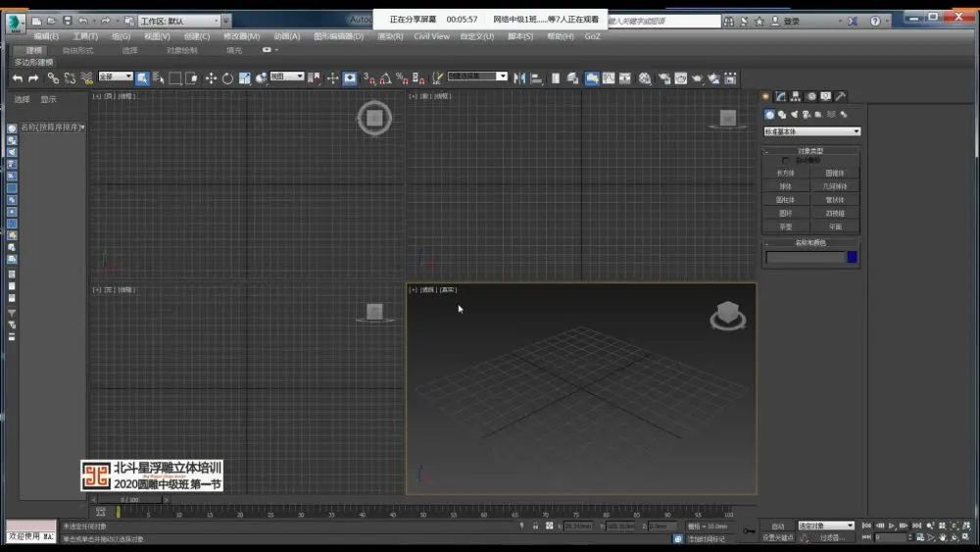Open the 全部 selection filter dropdown

tap(116, 76)
